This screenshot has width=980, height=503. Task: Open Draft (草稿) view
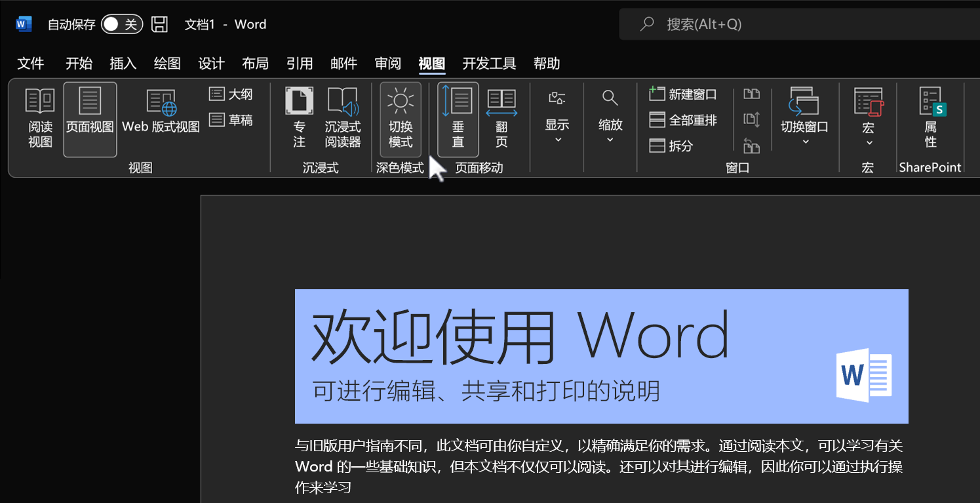tap(231, 120)
